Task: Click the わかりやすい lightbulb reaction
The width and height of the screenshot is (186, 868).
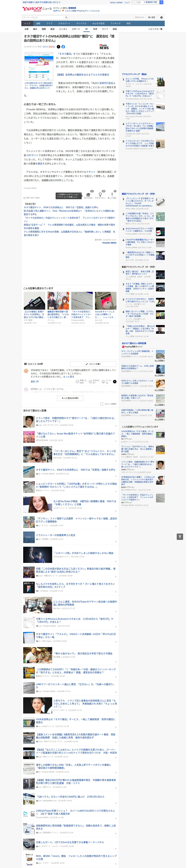Action: click(100, 195)
